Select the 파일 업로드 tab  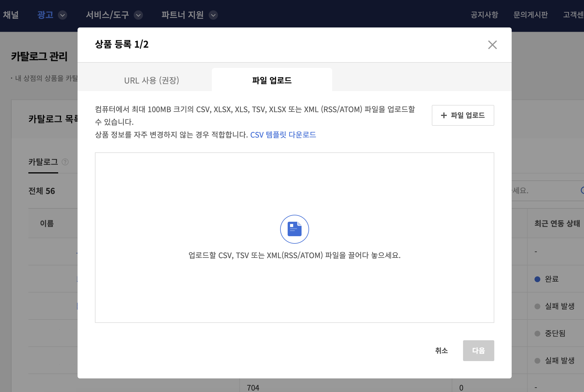272,80
